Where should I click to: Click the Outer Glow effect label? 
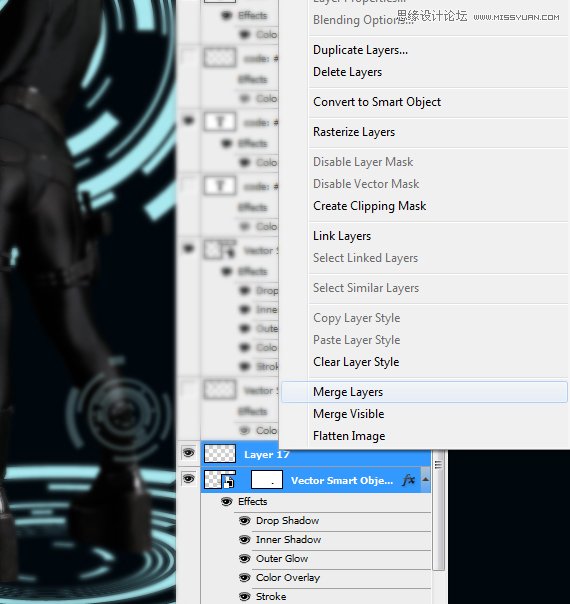pyautogui.click(x=282, y=559)
